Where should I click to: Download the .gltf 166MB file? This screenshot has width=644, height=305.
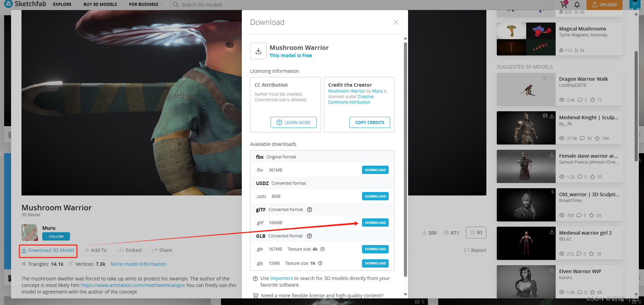point(375,223)
